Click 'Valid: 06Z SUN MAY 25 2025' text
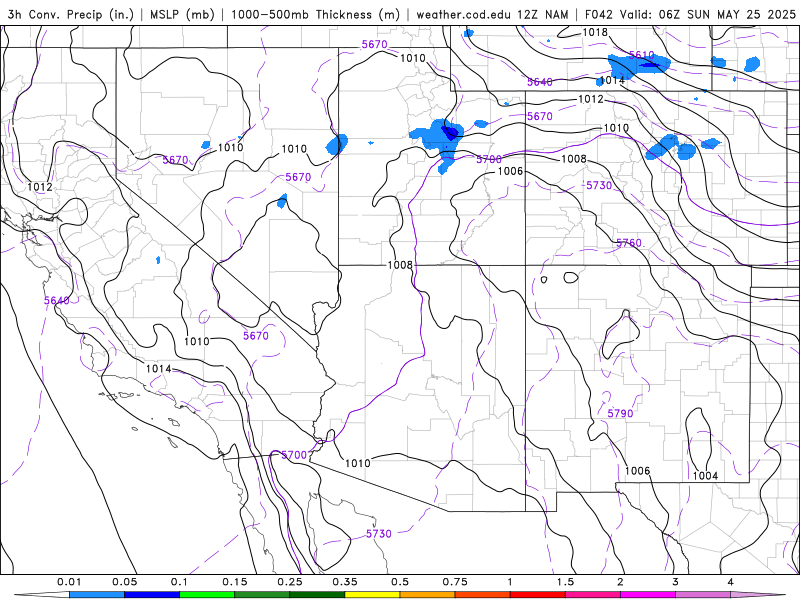 pos(708,14)
